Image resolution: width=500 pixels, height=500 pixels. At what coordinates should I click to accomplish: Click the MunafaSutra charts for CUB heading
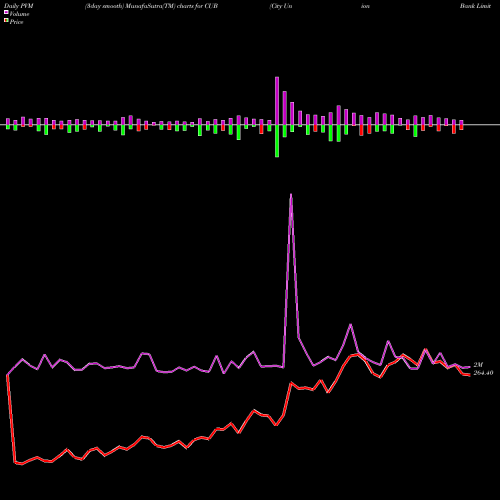pos(151,6)
